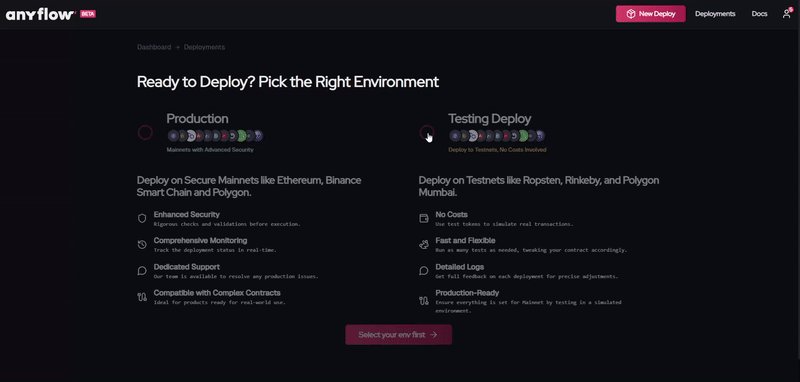The height and width of the screenshot is (382, 800).
Task: Click the No Costs wallet icon
Action: click(424, 218)
